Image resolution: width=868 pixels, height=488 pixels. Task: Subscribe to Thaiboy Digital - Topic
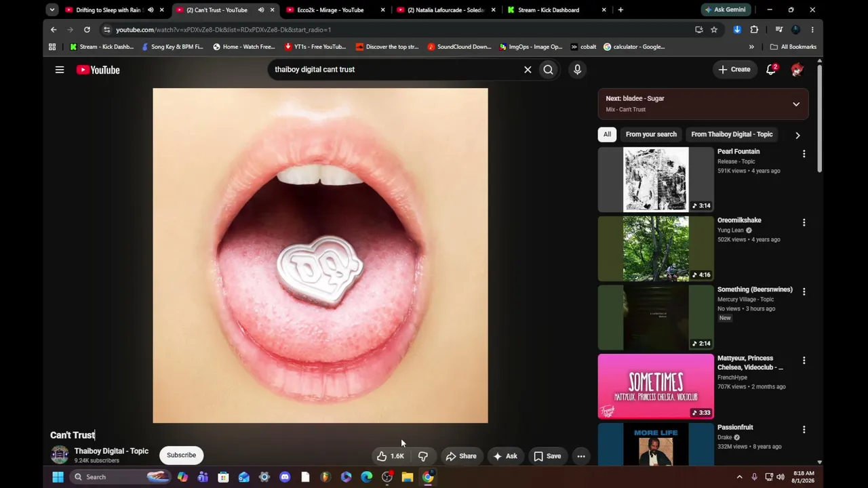coord(181,455)
